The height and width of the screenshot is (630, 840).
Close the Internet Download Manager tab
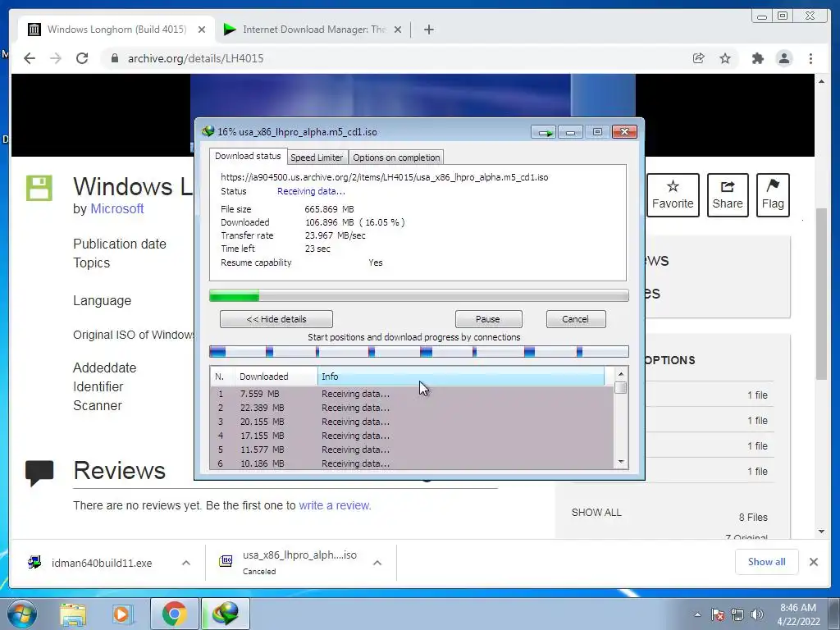398,30
